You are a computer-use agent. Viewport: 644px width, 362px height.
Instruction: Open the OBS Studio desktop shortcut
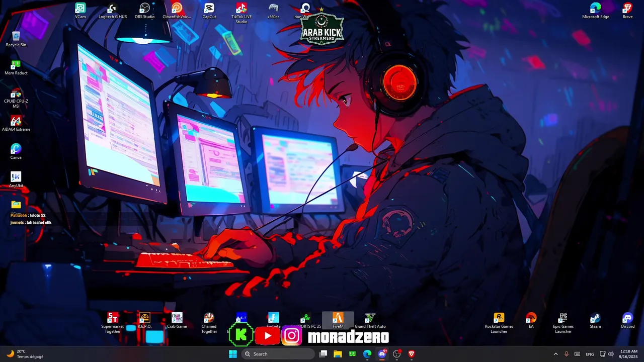coord(144,11)
